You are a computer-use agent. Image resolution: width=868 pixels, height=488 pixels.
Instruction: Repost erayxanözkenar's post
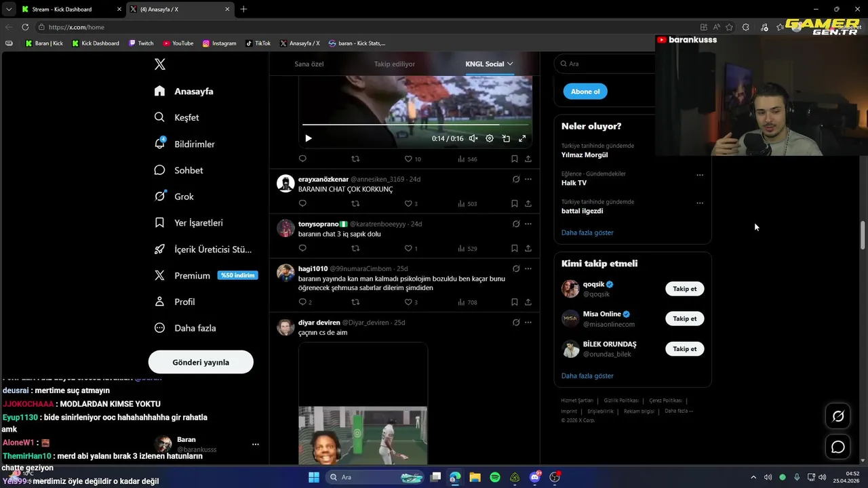tap(355, 203)
